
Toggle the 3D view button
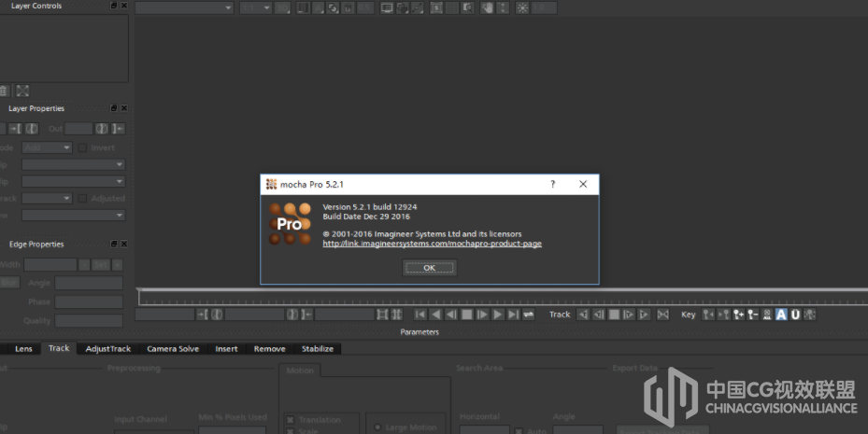pos(282,7)
